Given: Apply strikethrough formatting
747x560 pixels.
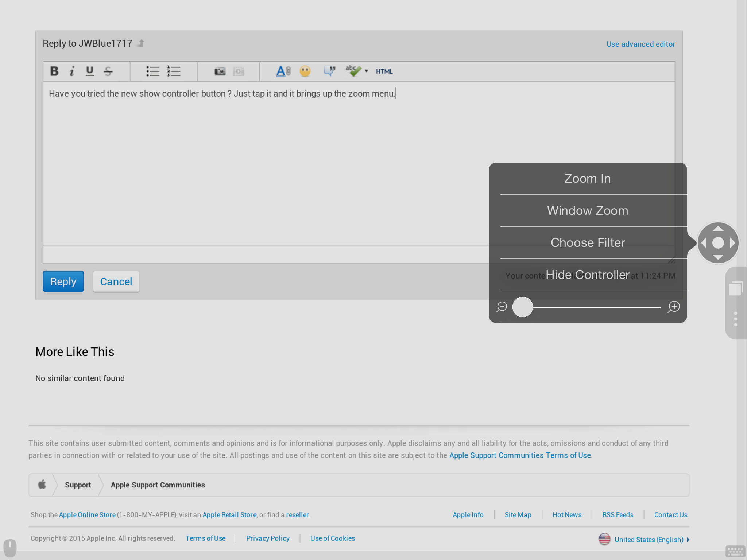Looking at the screenshot, I should point(108,71).
